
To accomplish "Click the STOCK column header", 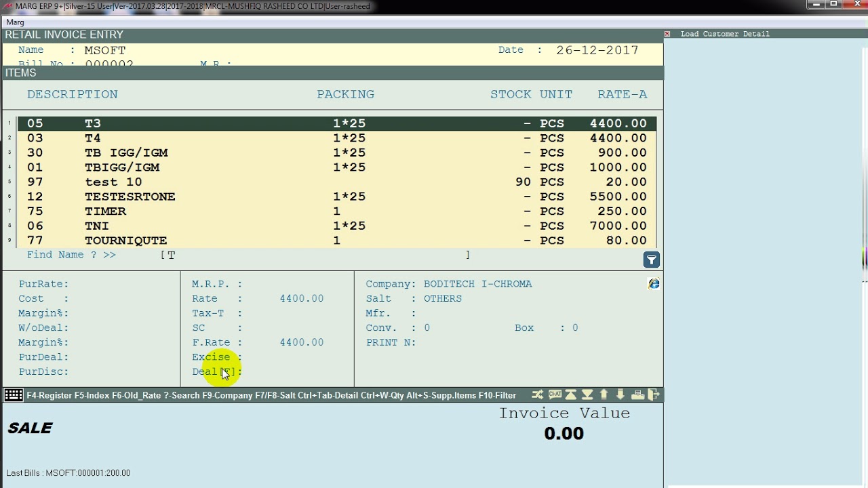I will (511, 94).
